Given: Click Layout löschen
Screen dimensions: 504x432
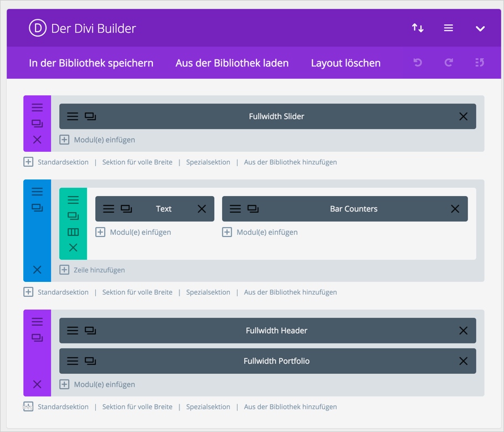Looking at the screenshot, I should point(346,63).
